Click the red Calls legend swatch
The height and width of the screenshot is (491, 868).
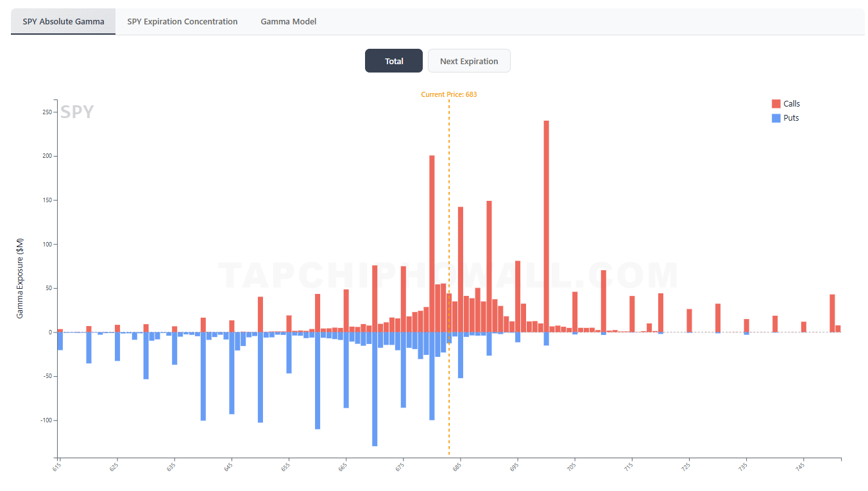[776, 104]
